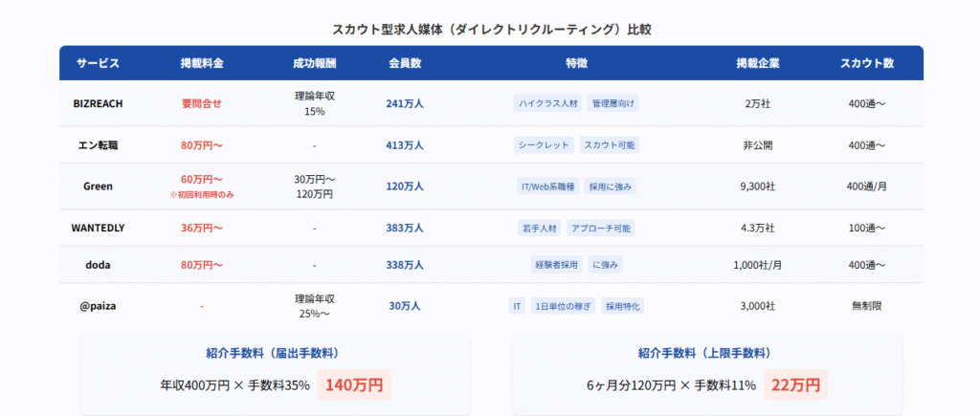Screen dimensions: 980x416
Task: Click the 成功報酬 column header
Action: pos(314,64)
